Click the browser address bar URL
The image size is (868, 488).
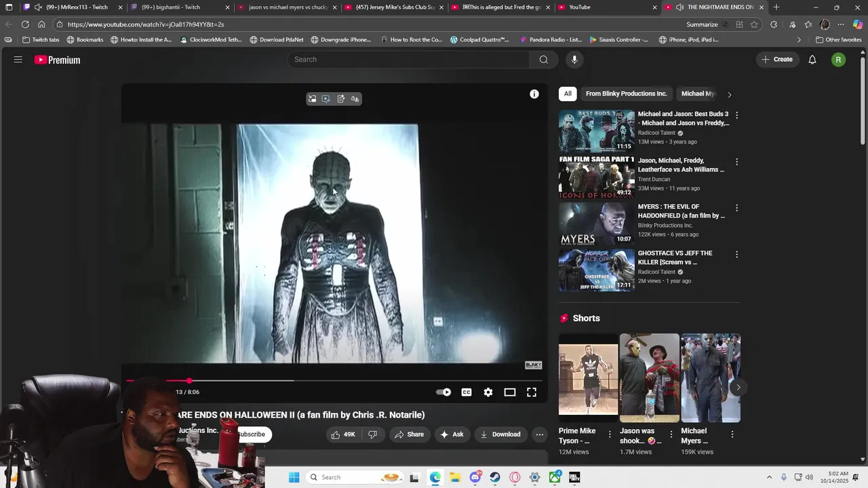[x=146, y=24]
